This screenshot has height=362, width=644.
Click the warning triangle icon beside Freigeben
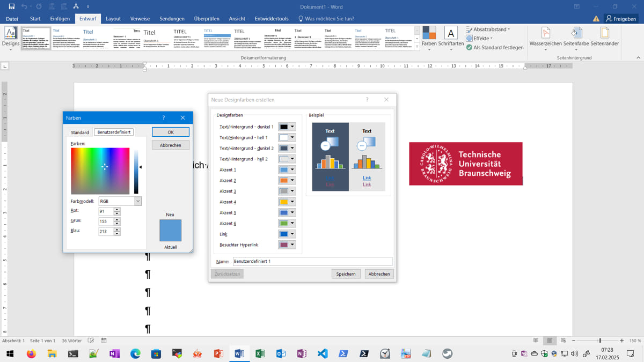click(596, 18)
